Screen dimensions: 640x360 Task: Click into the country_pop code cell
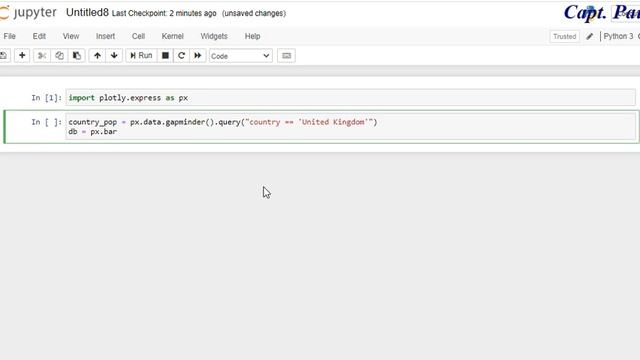click(350, 127)
